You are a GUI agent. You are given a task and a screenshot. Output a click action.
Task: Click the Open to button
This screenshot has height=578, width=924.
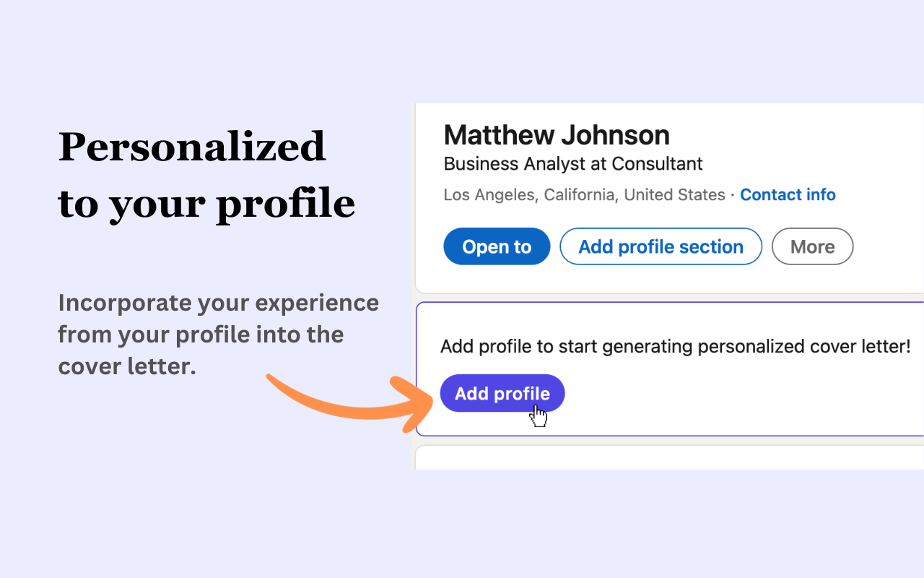tap(497, 246)
